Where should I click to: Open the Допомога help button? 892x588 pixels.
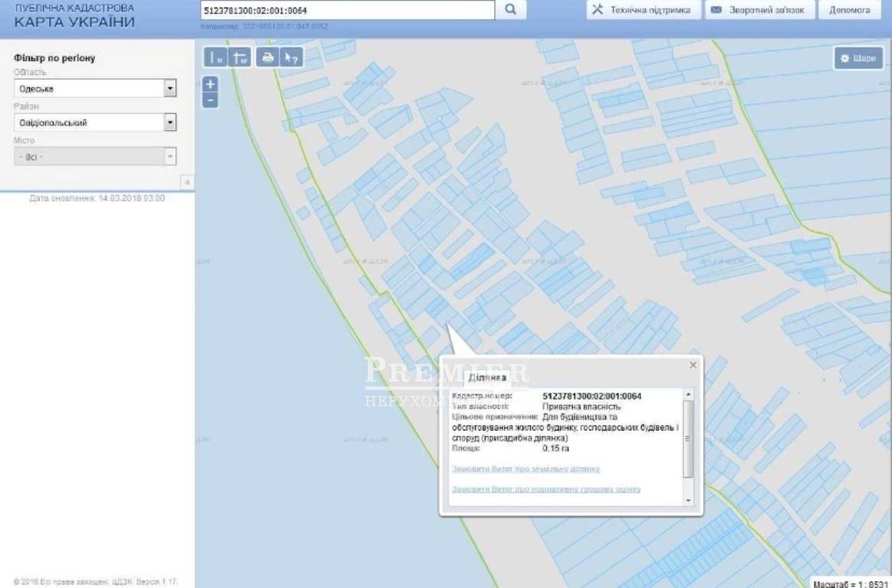tap(850, 11)
